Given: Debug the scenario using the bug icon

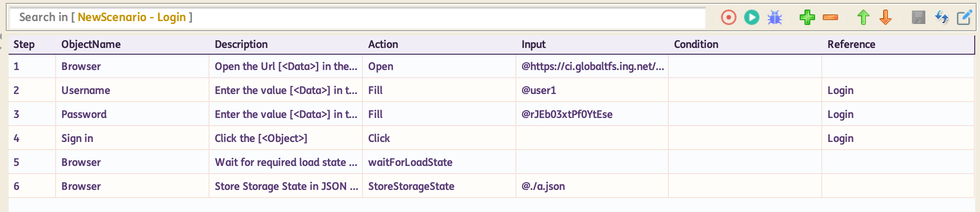Looking at the screenshot, I should coord(774,18).
